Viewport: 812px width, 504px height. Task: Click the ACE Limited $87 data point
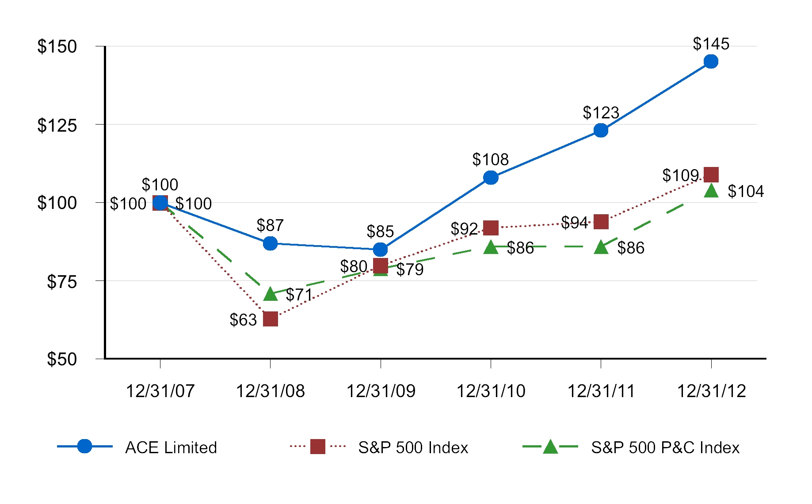coord(270,243)
